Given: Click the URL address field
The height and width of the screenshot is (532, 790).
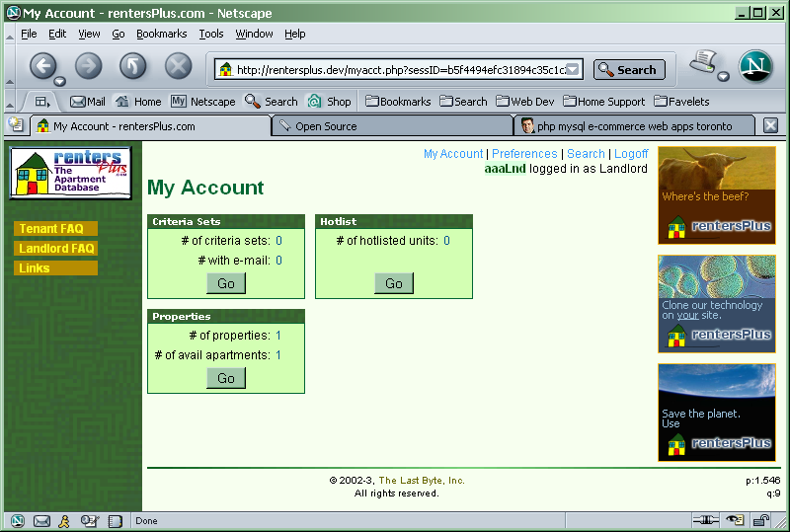Looking at the screenshot, I should pos(395,70).
